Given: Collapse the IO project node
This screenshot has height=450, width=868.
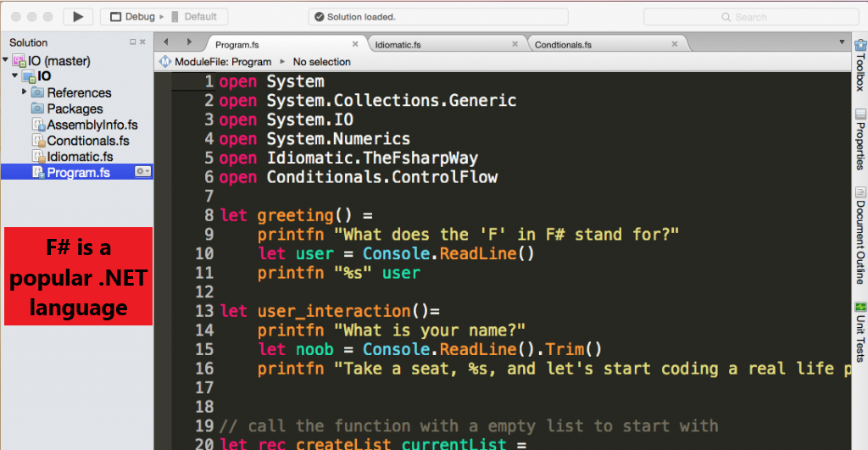Looking at the screenshot, I should [15, 75].
